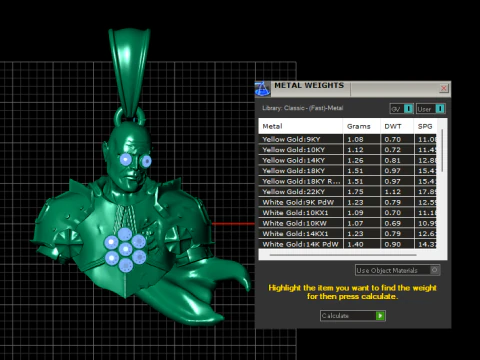
Task: Click the Use Object Materials button
Action: [397, 270]
